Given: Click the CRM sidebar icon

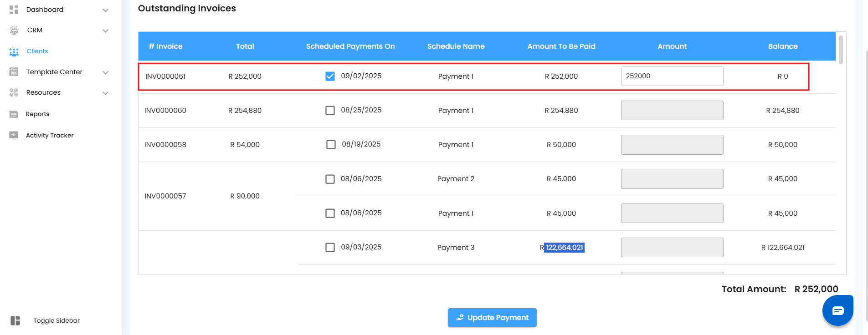Looking at the screenshot, I should click(x=14, y=30).
